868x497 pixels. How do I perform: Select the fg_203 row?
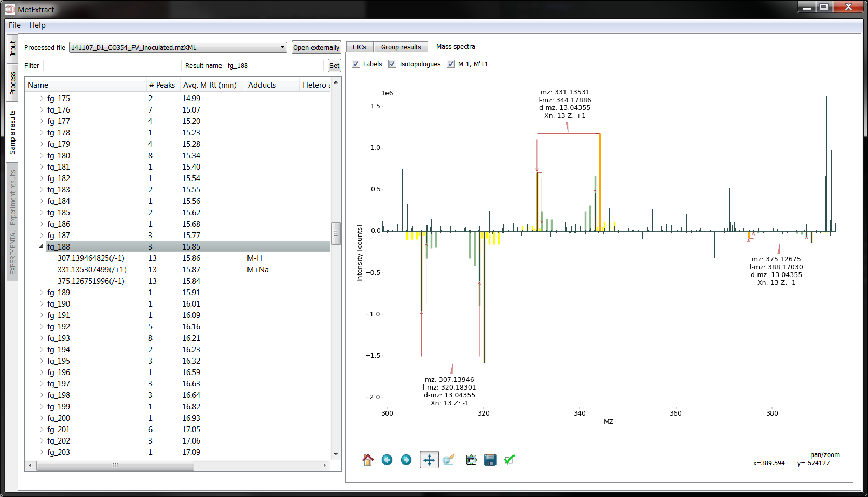click(x=178, y=452)
